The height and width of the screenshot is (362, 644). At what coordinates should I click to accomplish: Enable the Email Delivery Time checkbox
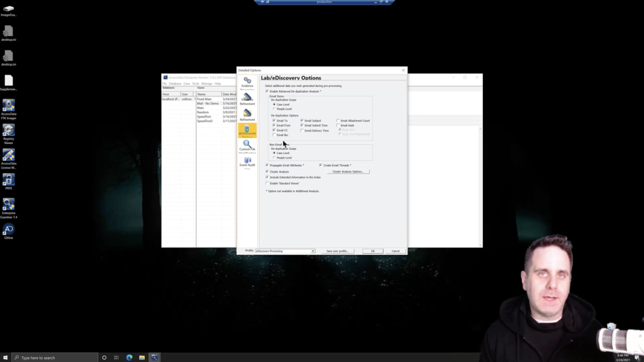[x=303, y=130]
